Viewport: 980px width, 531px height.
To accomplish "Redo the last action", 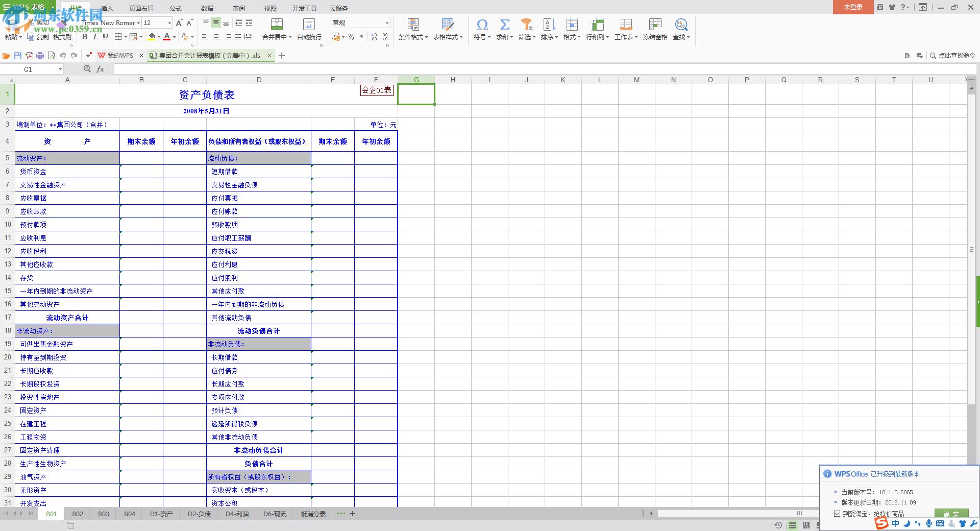I will pyautogui.click(x=74, y=56).
